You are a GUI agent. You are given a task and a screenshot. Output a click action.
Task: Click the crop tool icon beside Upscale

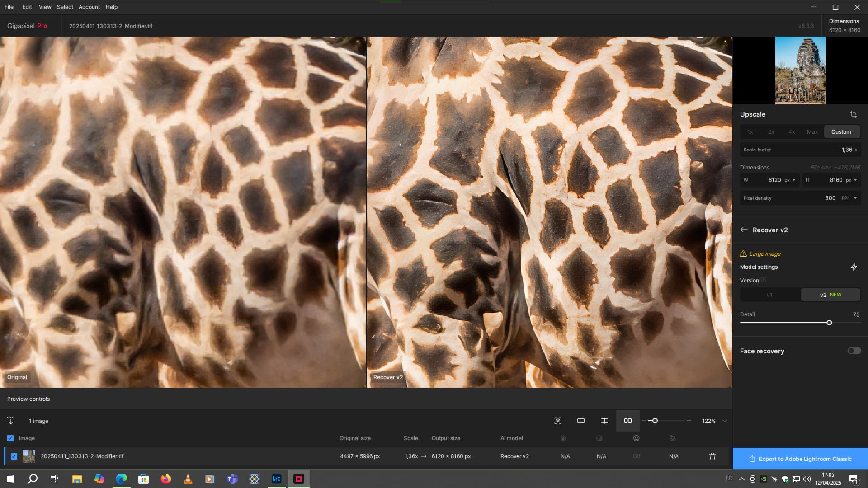853,114
